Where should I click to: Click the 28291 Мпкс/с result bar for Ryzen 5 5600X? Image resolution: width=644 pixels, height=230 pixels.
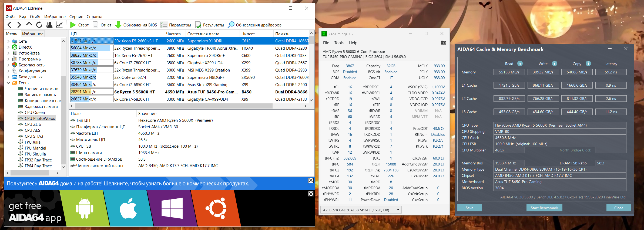(x=92, y=92)
